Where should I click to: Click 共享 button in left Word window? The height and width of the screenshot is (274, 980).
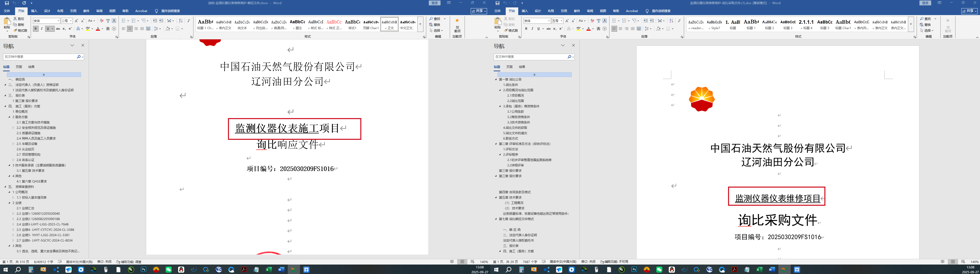(479, 11)
